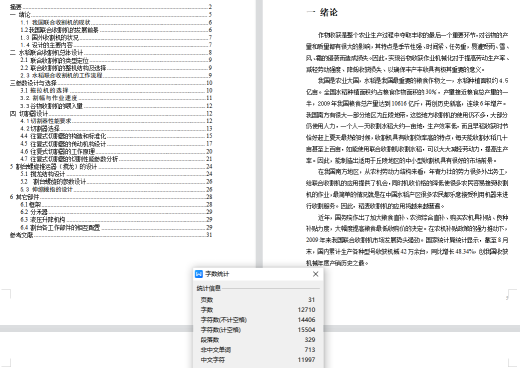Click the WPS icon in 字数统计 title bar
Screen dimensions: 520x368
(199, 274)
